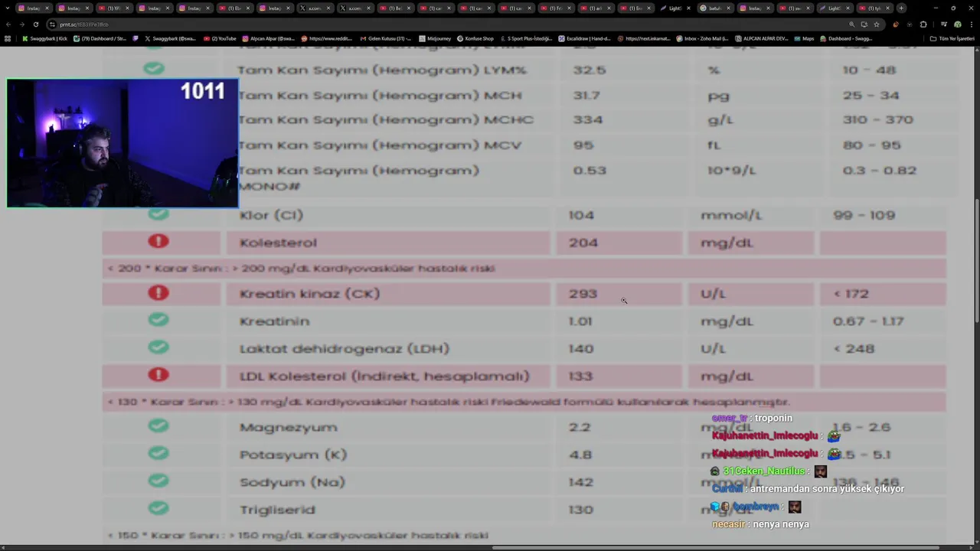Go back to the previous page

8,24
